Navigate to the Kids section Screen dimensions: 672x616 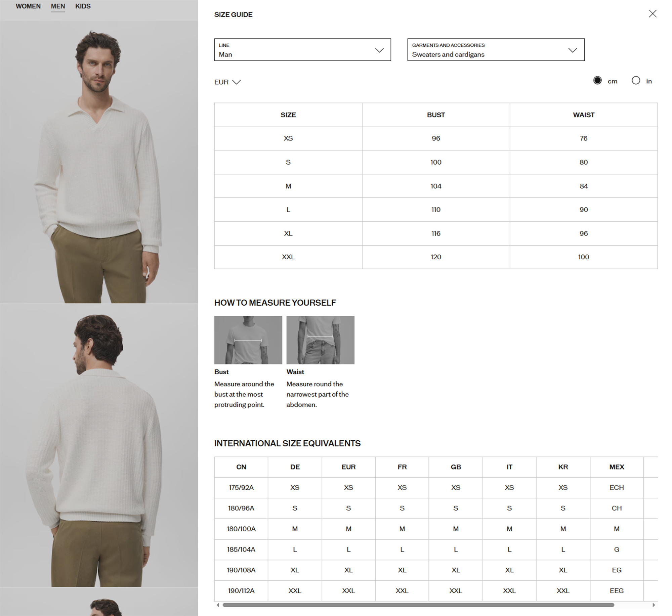click(83, 6)
